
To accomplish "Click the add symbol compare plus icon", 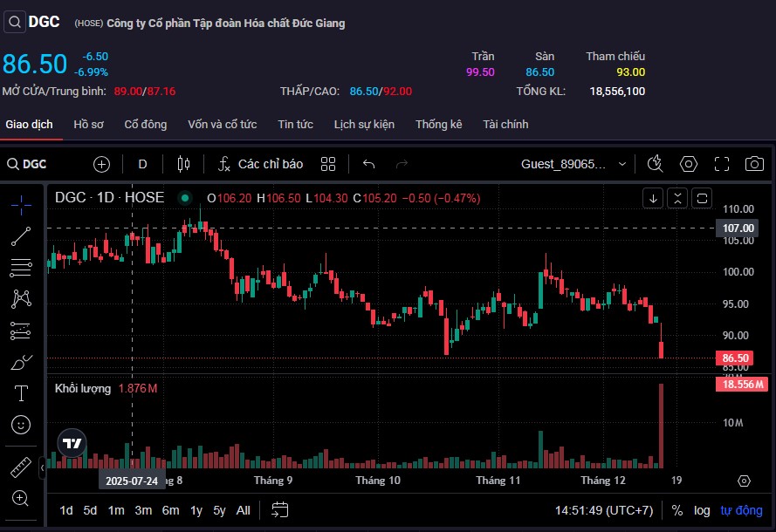I will (x=102, y=164).
